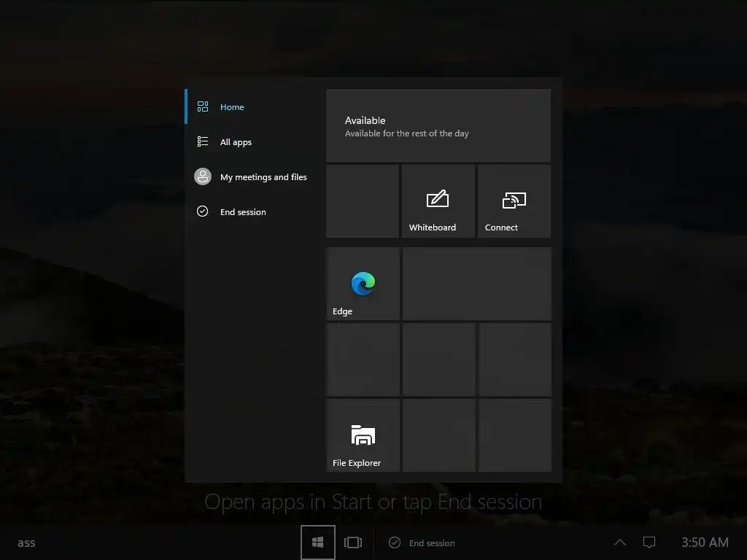
Task: Click the Windows Start button on taskbar
Action: tap(318, 542)
